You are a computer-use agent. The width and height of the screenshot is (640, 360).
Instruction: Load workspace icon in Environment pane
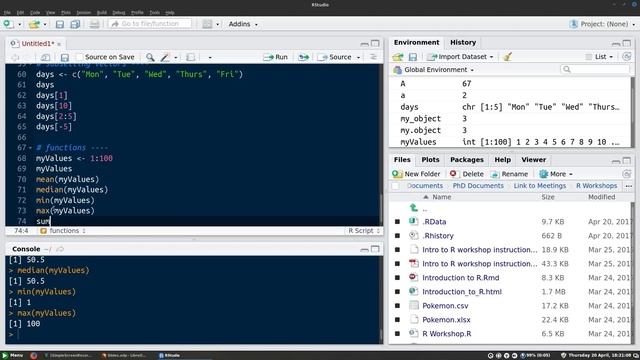tap(398, 57)
